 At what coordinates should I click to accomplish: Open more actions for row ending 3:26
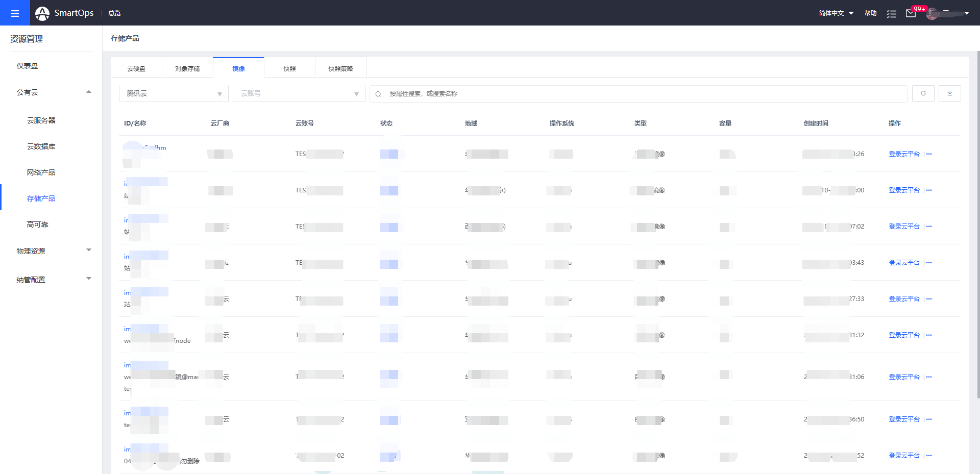coord(929,154)
